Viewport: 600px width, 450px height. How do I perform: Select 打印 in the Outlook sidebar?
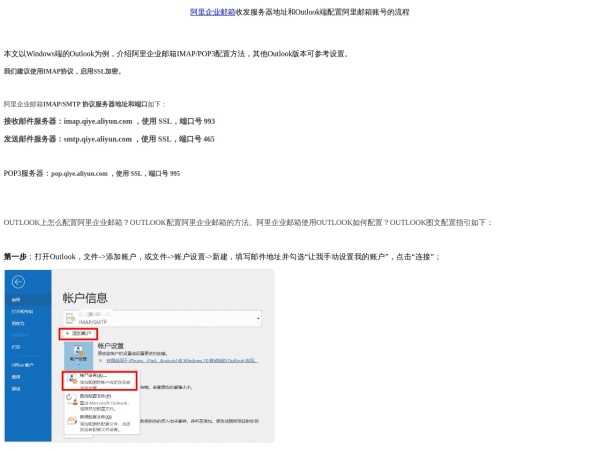(x=16, y=347)
